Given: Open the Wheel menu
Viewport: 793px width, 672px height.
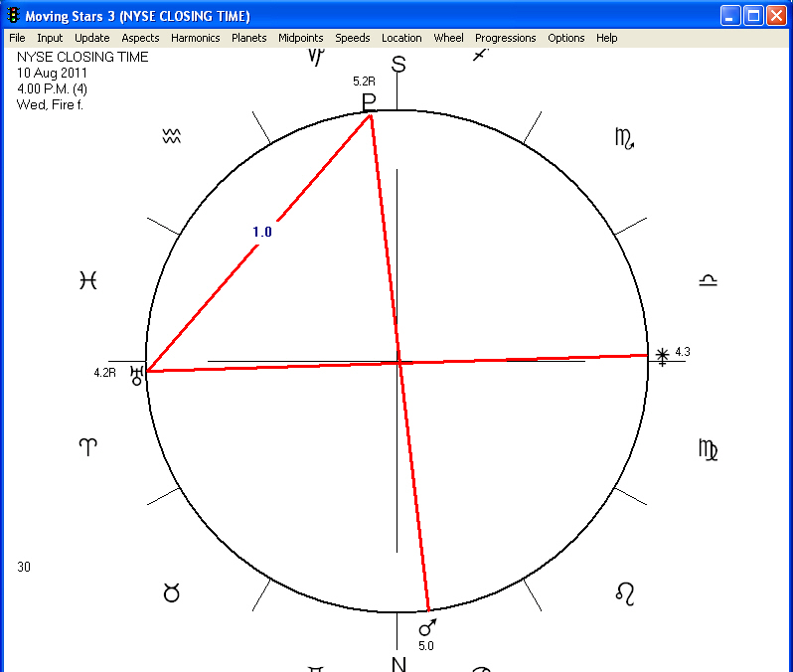Looking at the screenshot, I should coord(448,38).
